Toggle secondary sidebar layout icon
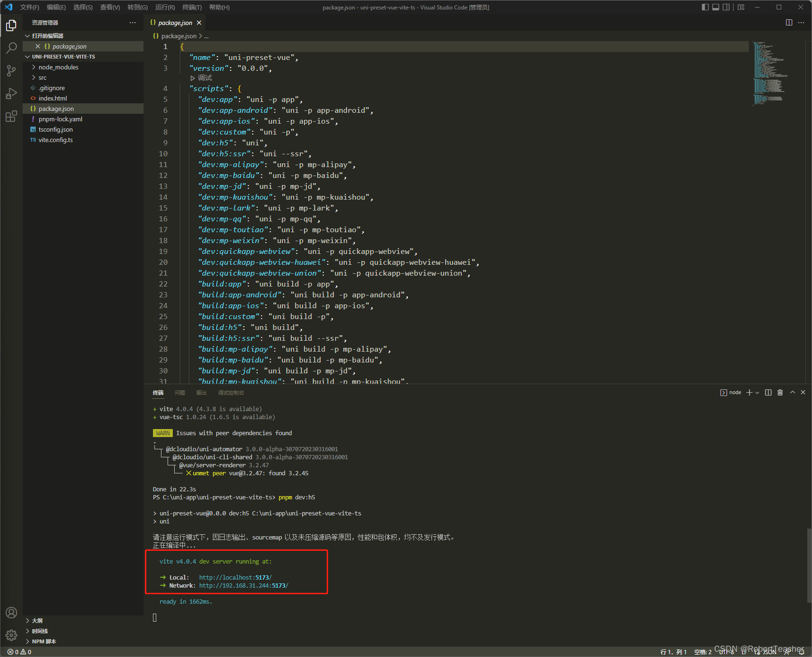This screenshot has width=812, height=657. click(x=726, y=7)
